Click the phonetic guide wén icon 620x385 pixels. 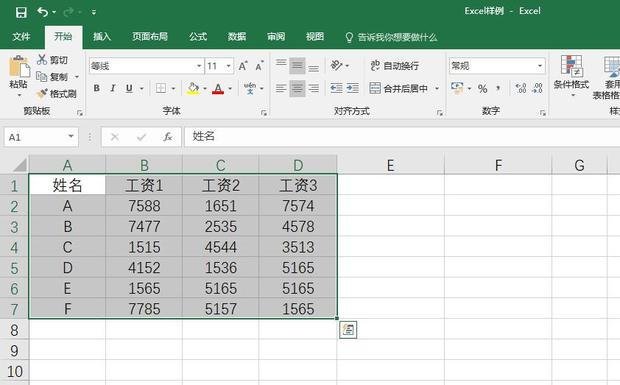(x=250, y=88)
